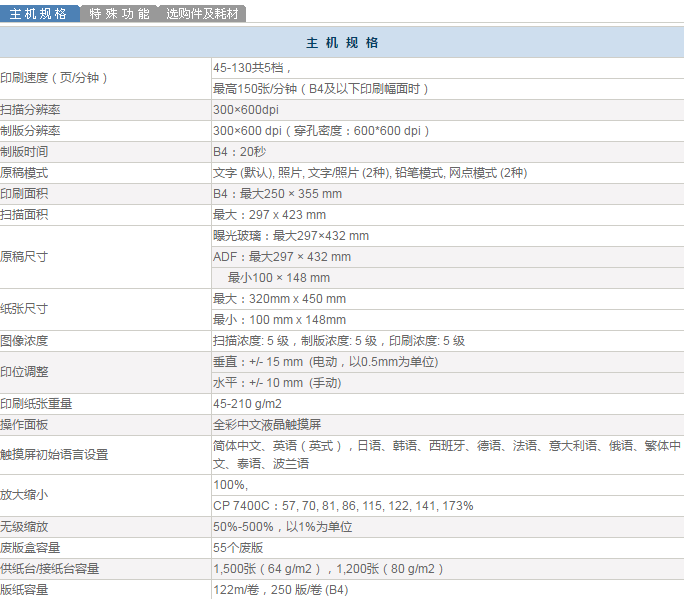Screen dimensions: 684x599
Task: Select the 制版分辨率 row label
Action: pyautogui.click(x=30, y=131)
